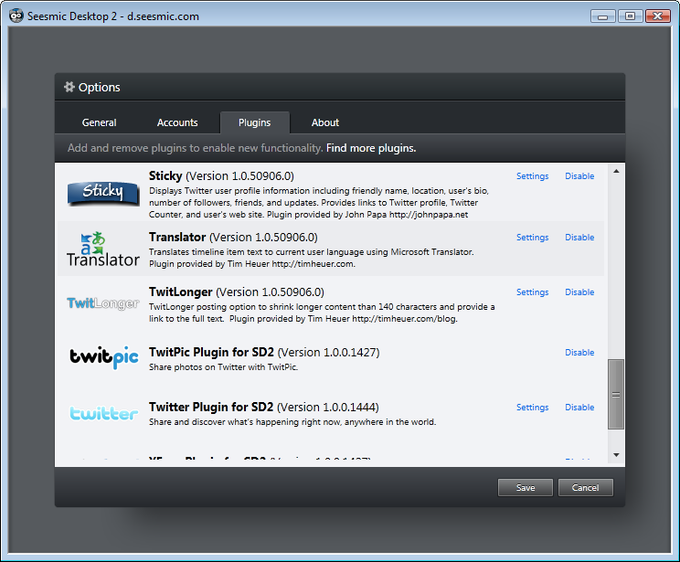Open Settings for Sticky plugin

pos(533,176)
